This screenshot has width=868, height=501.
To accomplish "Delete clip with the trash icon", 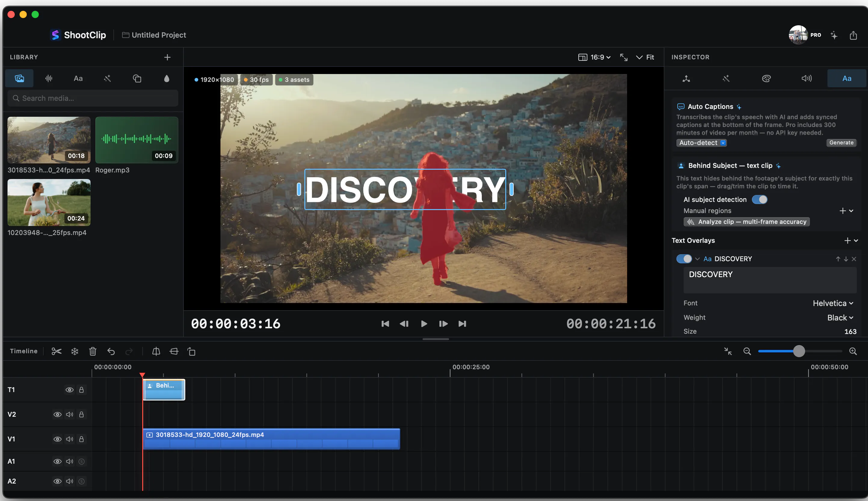I will click(x=93, y=351).
